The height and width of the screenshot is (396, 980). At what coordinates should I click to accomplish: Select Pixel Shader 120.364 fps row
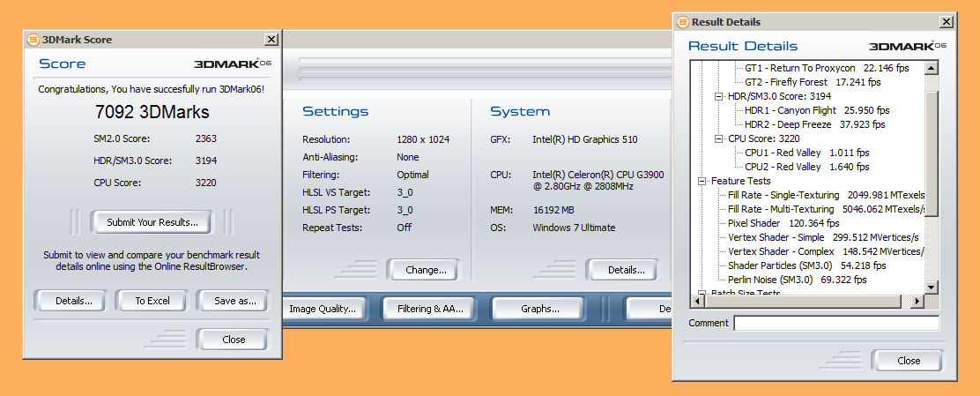(x=783, y=223)
